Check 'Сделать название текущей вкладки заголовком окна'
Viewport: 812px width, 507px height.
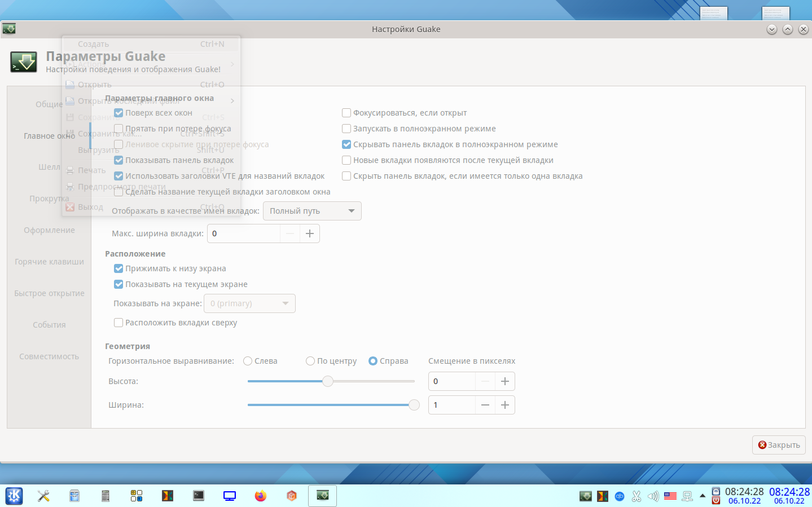[x=118, y=192]
